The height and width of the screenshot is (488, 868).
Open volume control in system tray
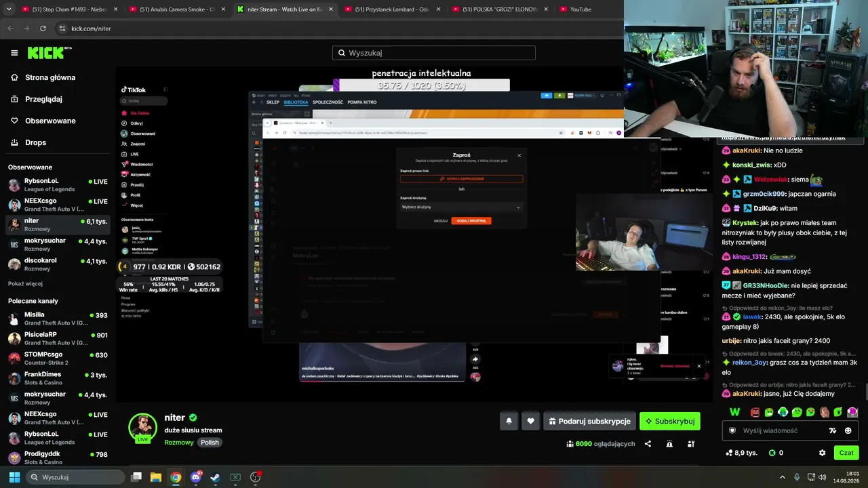[823, 477]
